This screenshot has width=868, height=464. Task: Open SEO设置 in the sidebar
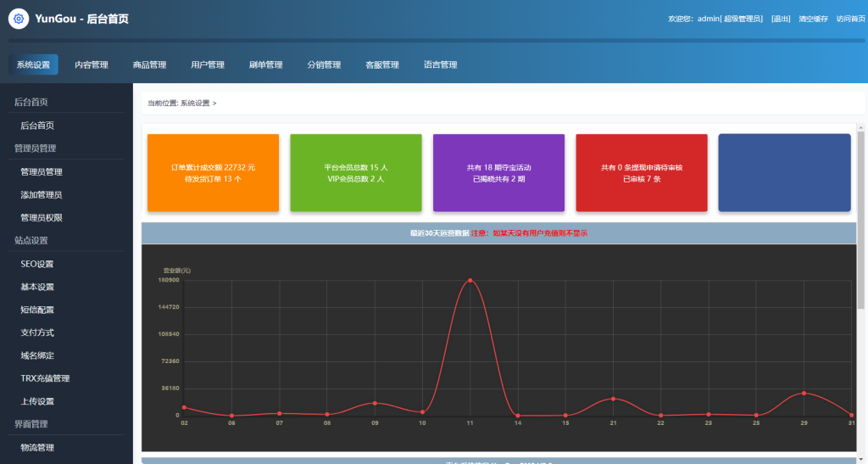[x=37, y=264]
